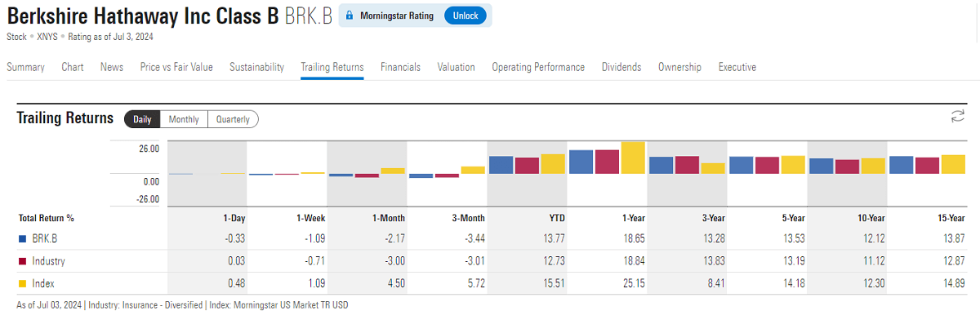Open the Chart tab

coord(73,67)
